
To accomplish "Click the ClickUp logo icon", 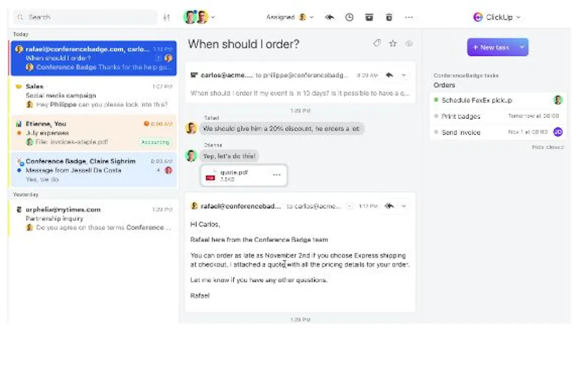I will tap(478, 17).
